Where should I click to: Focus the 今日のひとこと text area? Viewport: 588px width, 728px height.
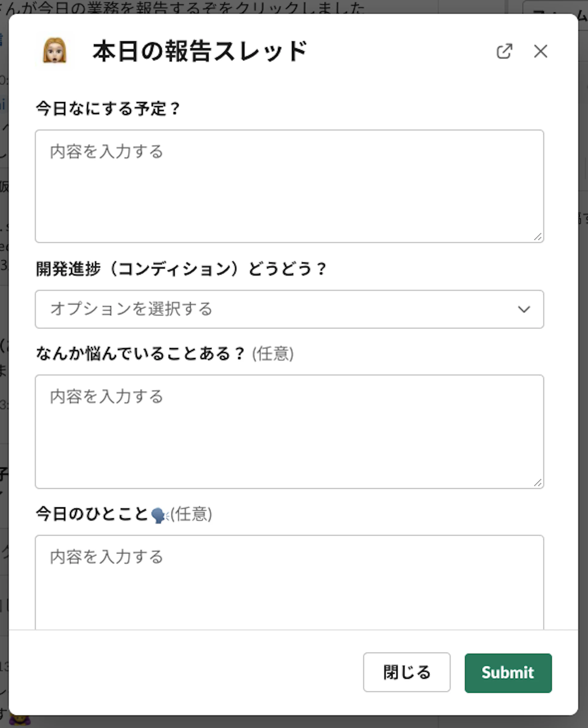[289, 583]
